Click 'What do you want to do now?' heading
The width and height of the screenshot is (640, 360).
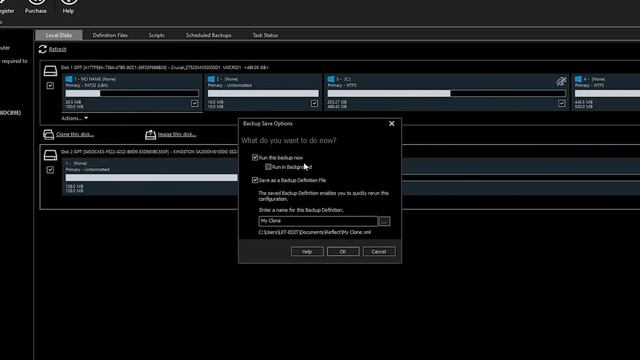click(x=289, y=140)
